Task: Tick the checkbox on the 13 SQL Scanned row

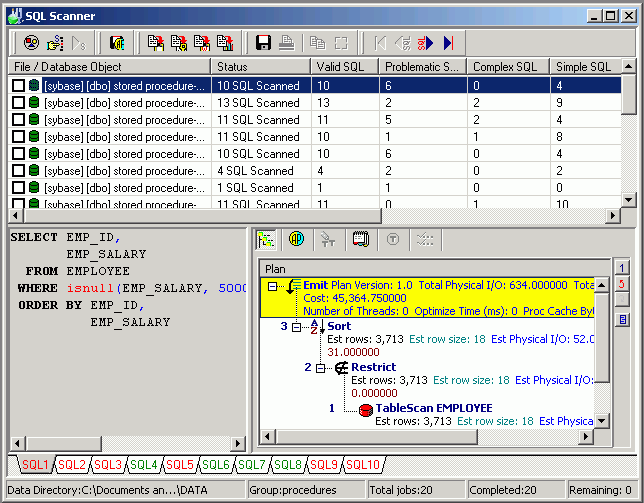Action: click(x=18, y=103)
